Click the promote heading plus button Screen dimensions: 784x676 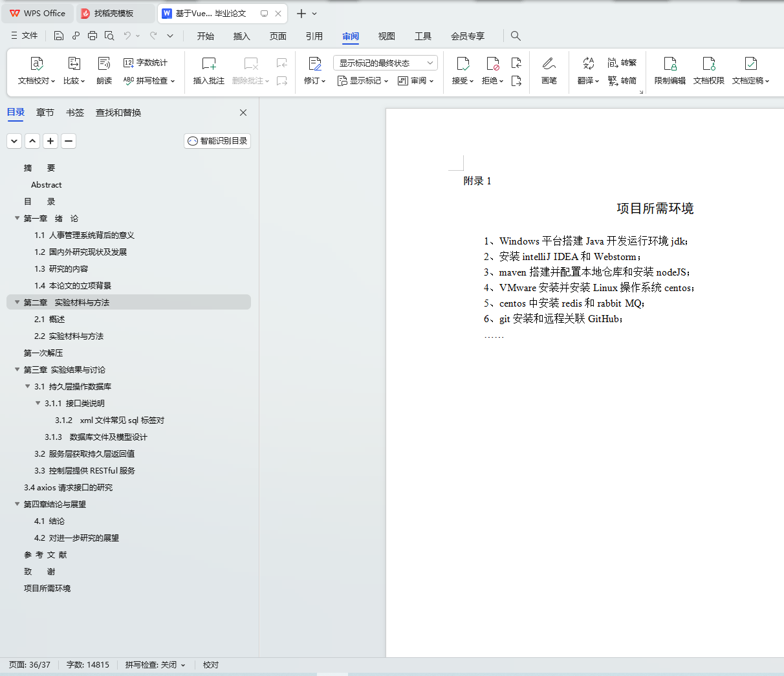click(50, 141)
